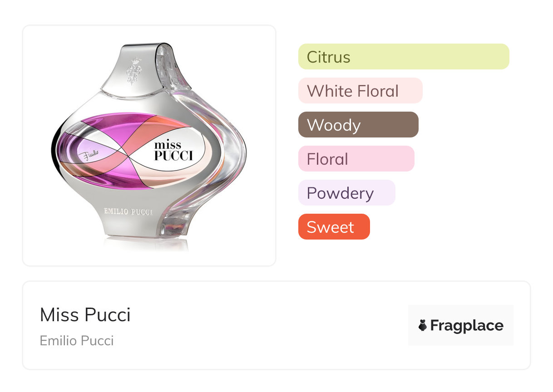Click the miss PUCCI label on bottle
553x392 pixels.
point(173,151)
